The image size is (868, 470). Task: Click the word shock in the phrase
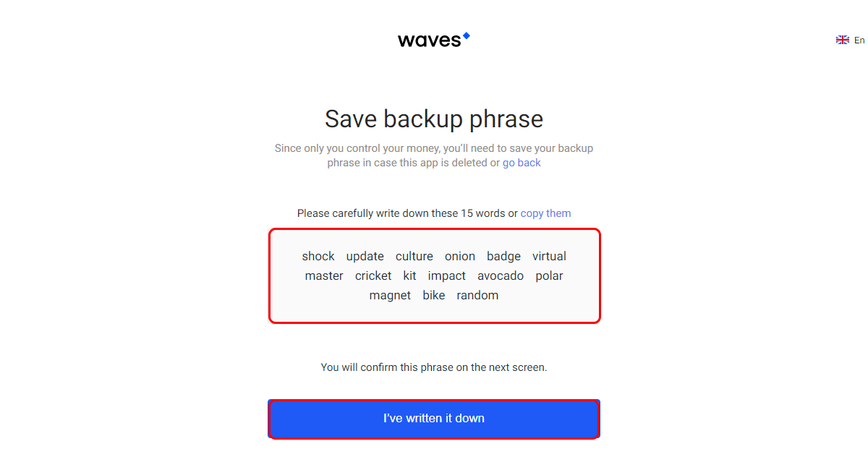[x=318, y=256]
